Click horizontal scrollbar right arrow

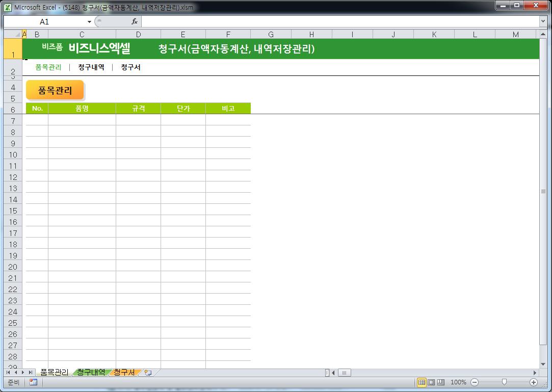[x=535, y=373]
